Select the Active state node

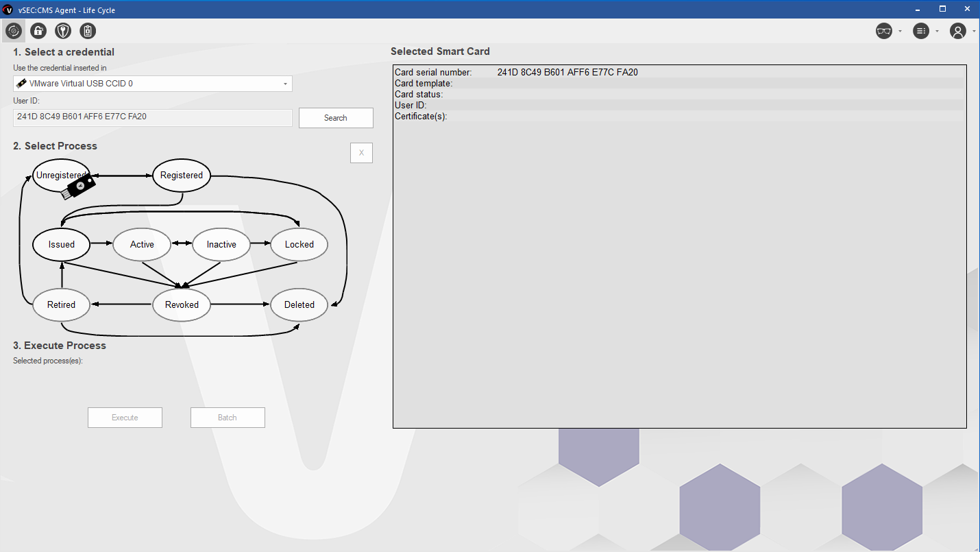click(x=142, y=244)
